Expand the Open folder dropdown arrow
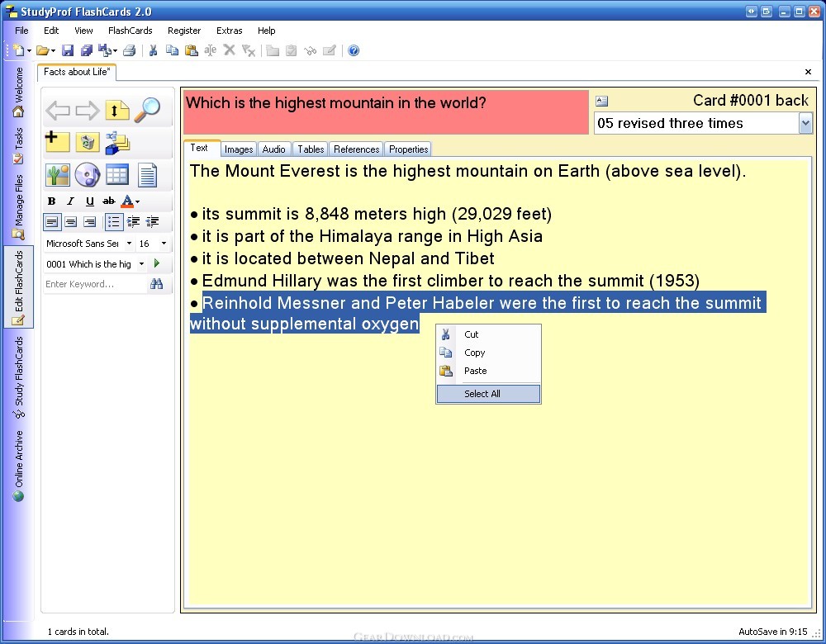 click(x=53, y=51)
